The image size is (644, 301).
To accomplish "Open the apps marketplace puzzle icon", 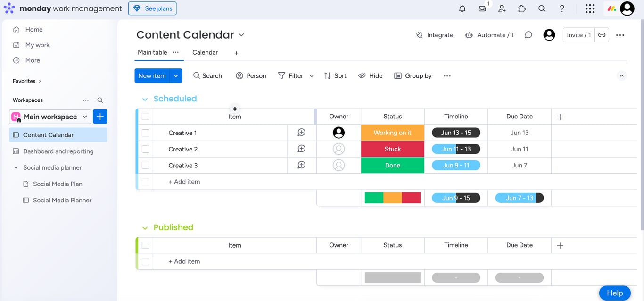I will point(521,8).
